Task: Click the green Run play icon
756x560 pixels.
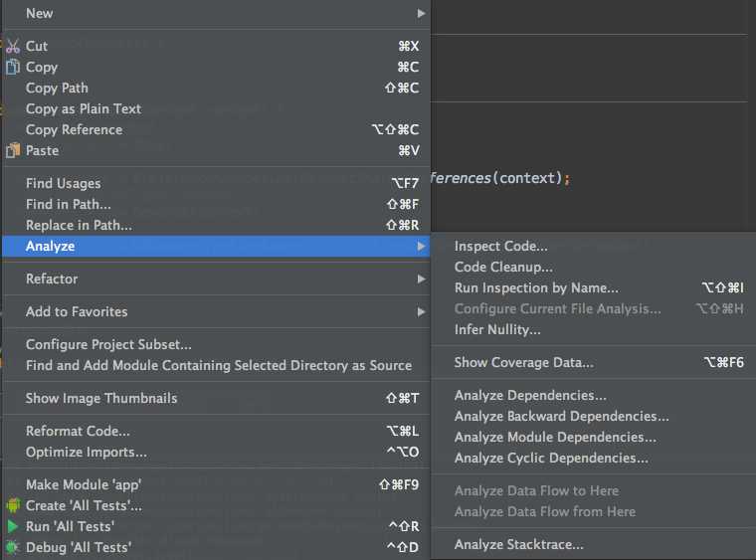Action: point(13,526)
